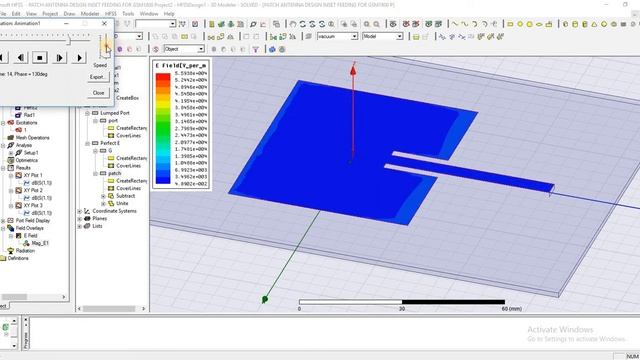Click the Unite operation icon
Viewport: 640px width, 360px height.
tap(111, 203)
